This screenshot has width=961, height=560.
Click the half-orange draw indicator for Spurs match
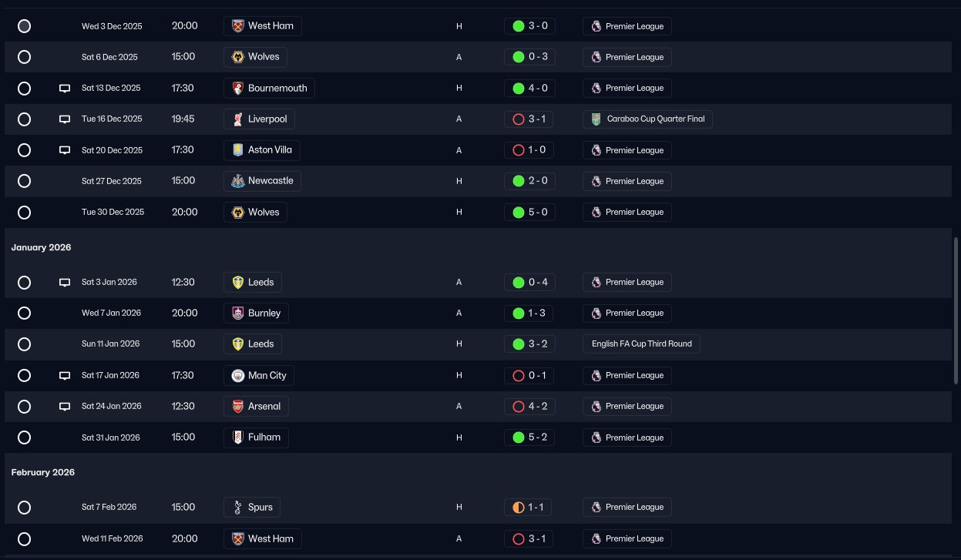tap(519, 508)
